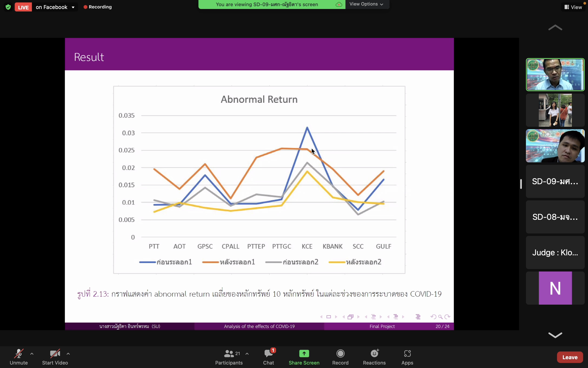Click Beamer frame stacked-rectangles icon
The width and height of the screenshot is (588, 368).
coord(351,317)
